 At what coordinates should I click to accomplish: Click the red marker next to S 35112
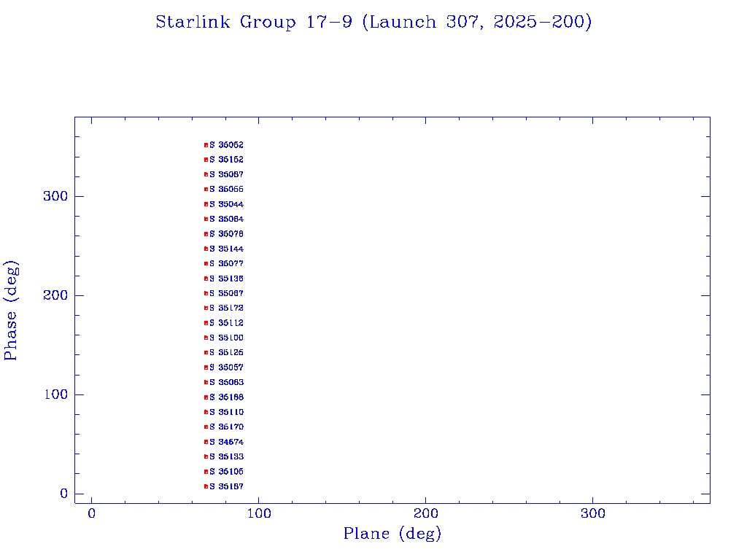point(206,323)
